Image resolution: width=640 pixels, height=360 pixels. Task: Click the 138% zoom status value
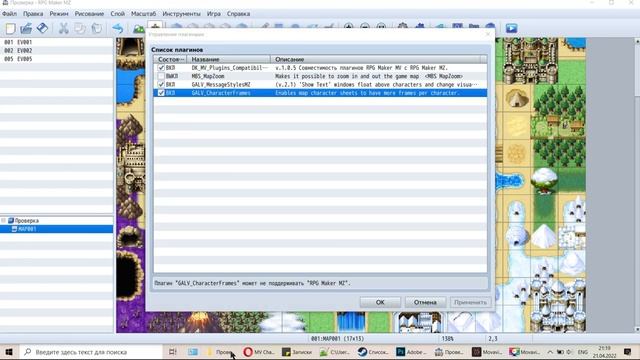(x=447, y=339)
